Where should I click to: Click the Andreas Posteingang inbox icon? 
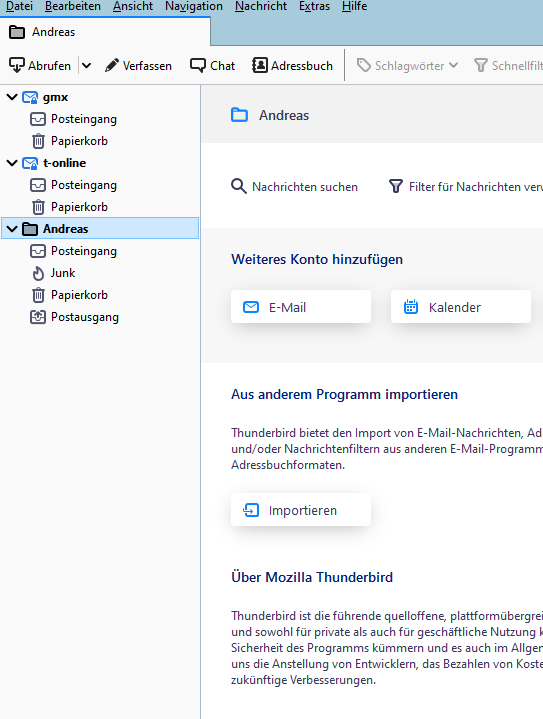click(x=38, y=251)
